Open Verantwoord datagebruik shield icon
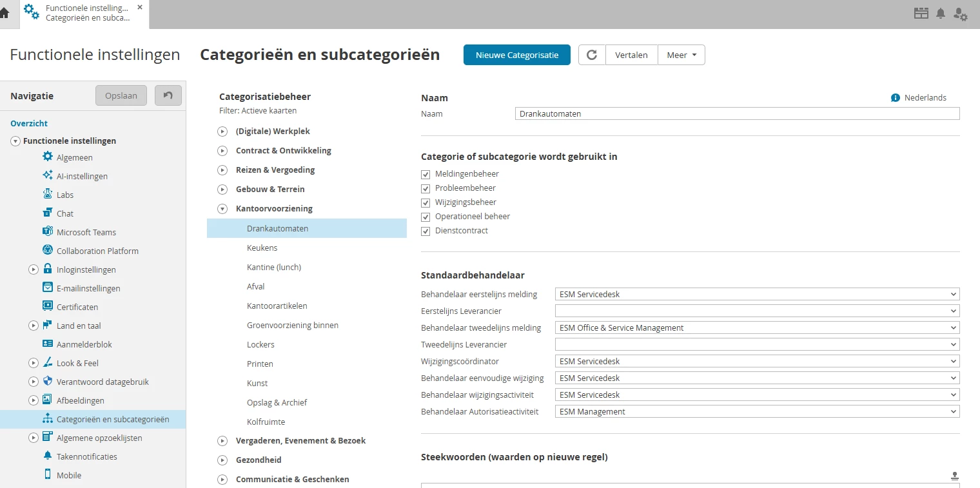This screenshot has width=980, height=488. (x=48, y=381)
